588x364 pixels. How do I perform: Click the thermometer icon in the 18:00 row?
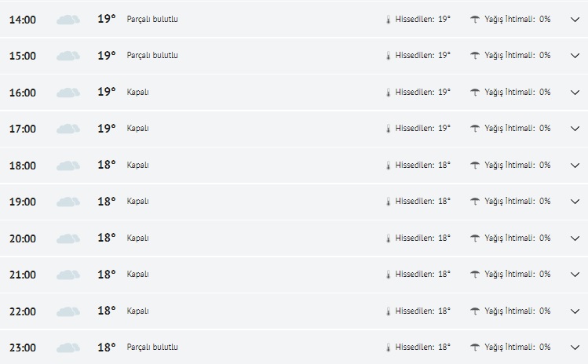point(388,165)
